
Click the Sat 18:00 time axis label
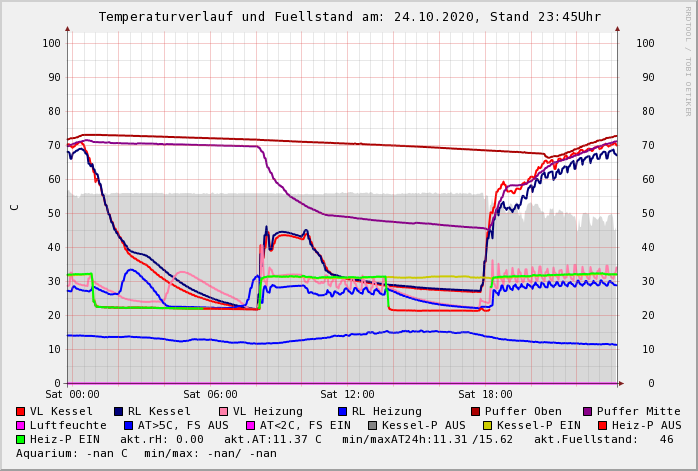[485, 395]
